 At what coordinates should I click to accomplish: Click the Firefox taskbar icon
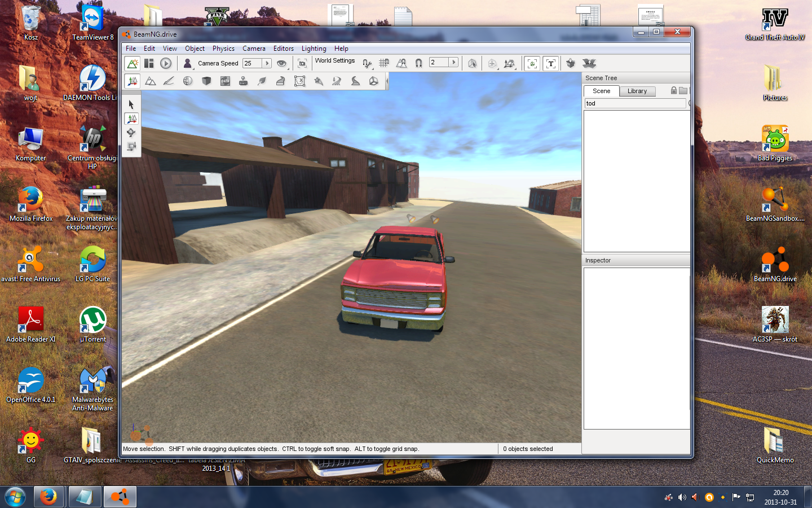tap(48, 497)
